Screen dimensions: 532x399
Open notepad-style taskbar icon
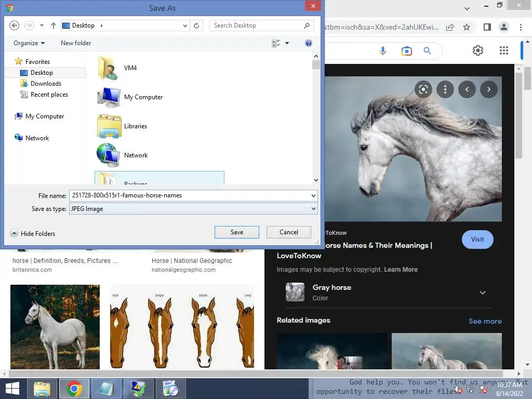pyautogui.click(x=106, y=389)
